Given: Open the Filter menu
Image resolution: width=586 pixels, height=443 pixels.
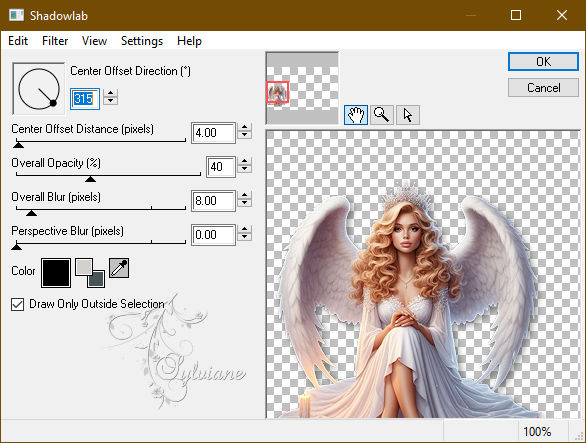Looking at the screenshot, I should pyautogui.click(x=55, y=41).
